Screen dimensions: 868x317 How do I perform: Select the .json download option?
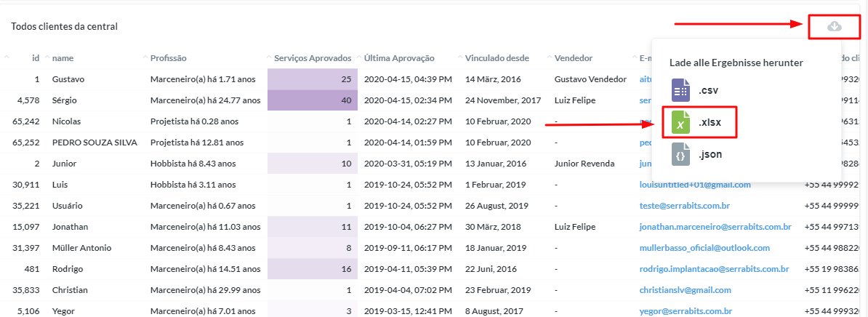click(x=710, y=154)
